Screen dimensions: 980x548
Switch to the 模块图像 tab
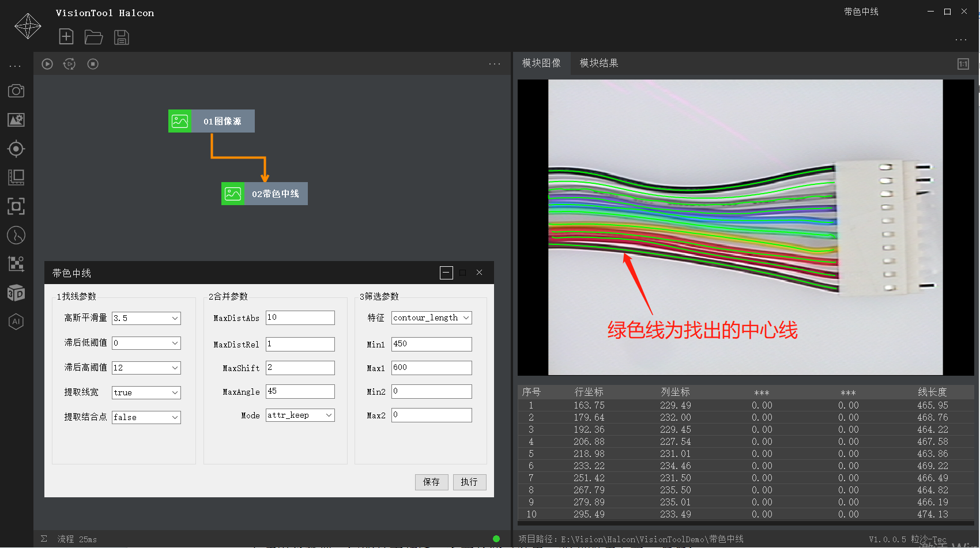541,63
